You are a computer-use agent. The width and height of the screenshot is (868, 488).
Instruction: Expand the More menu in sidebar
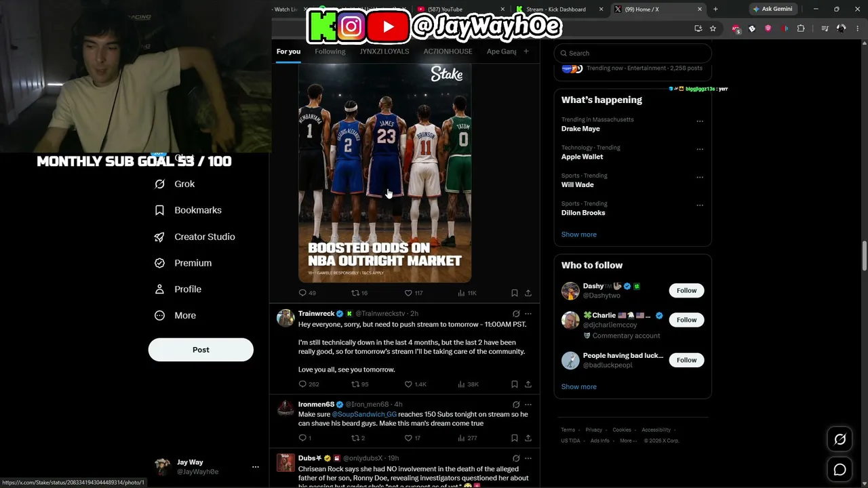click(x=176, y=315)
